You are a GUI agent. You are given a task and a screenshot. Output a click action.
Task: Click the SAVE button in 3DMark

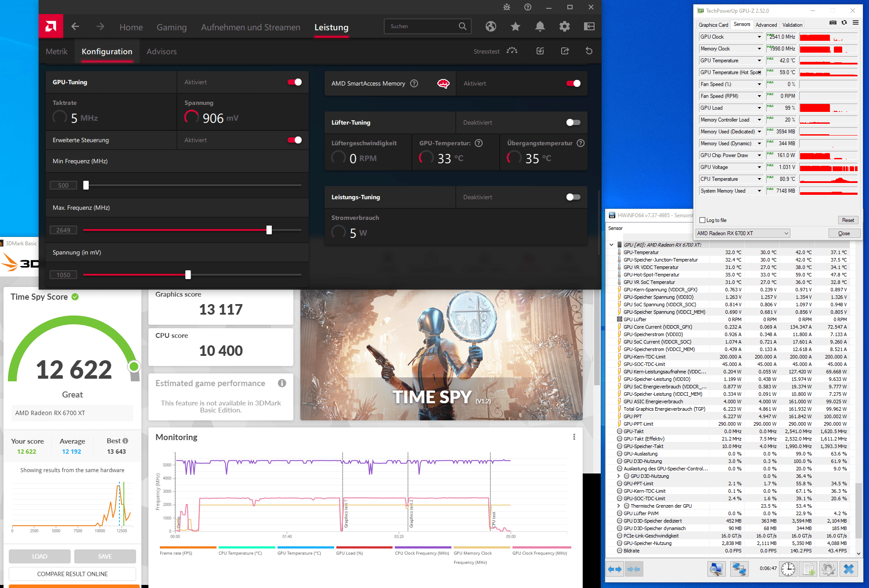105,556
